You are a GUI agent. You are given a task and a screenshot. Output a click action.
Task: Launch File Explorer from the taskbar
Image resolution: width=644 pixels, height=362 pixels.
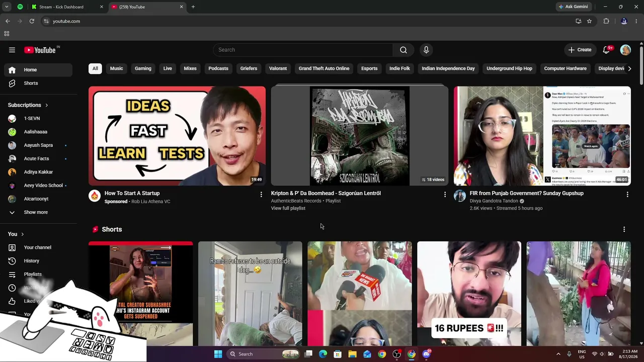click(x=352, y=354)
